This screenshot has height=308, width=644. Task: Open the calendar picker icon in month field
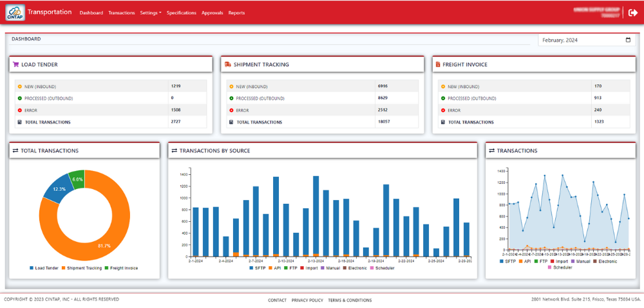pos(627,41)
